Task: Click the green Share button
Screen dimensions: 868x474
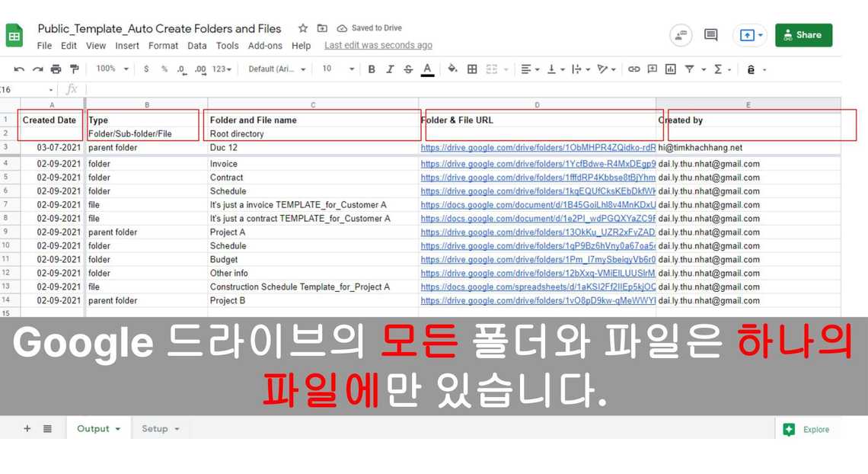Action: pyautogui.click(x=803, y=35)
